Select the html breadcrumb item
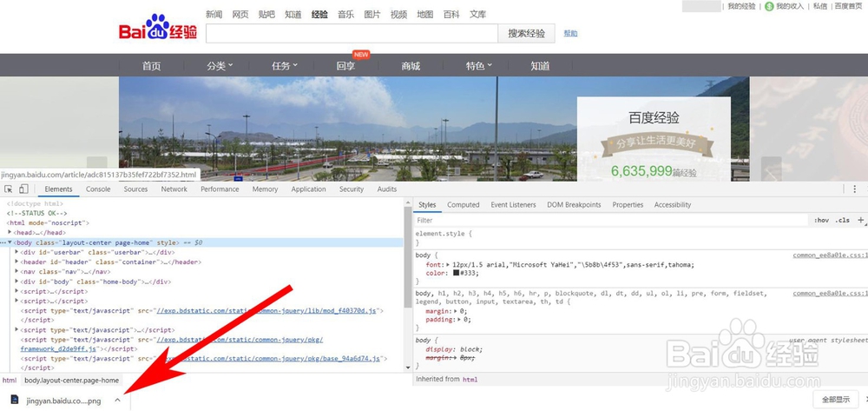The width and height of the screenshot is (868, 411). click(10, 381)
